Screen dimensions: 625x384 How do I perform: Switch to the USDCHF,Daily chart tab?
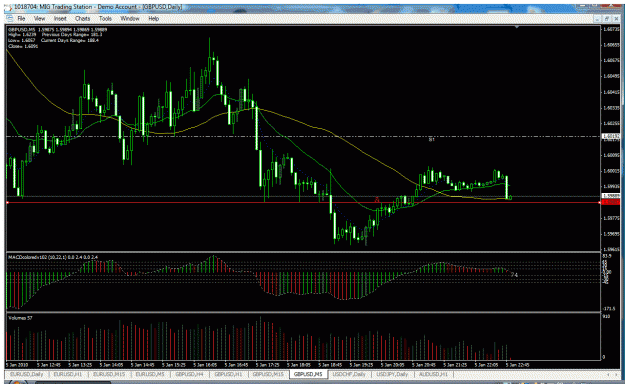349,374
